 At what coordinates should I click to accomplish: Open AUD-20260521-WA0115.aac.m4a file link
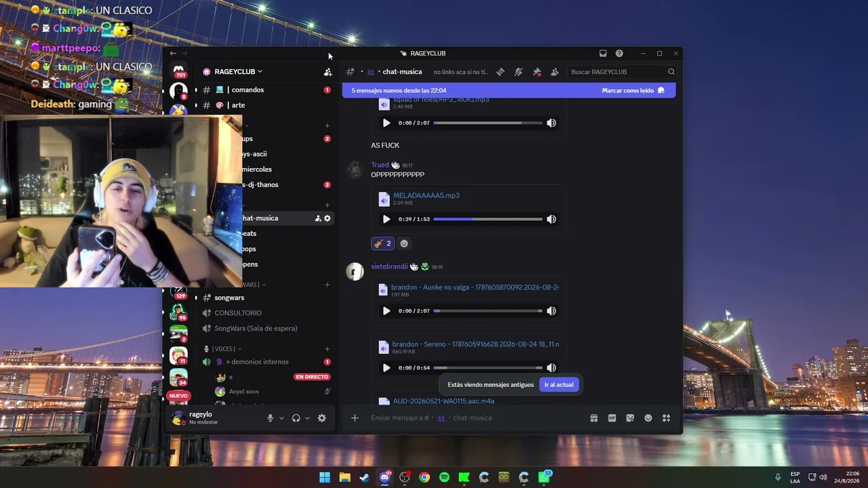coord(443,401)
